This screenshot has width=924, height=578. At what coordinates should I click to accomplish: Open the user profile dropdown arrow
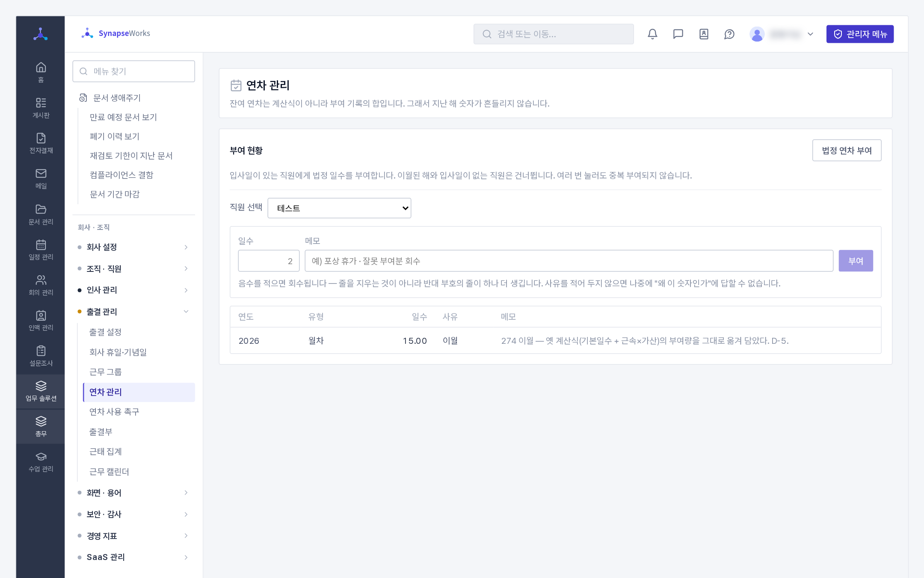810,34
